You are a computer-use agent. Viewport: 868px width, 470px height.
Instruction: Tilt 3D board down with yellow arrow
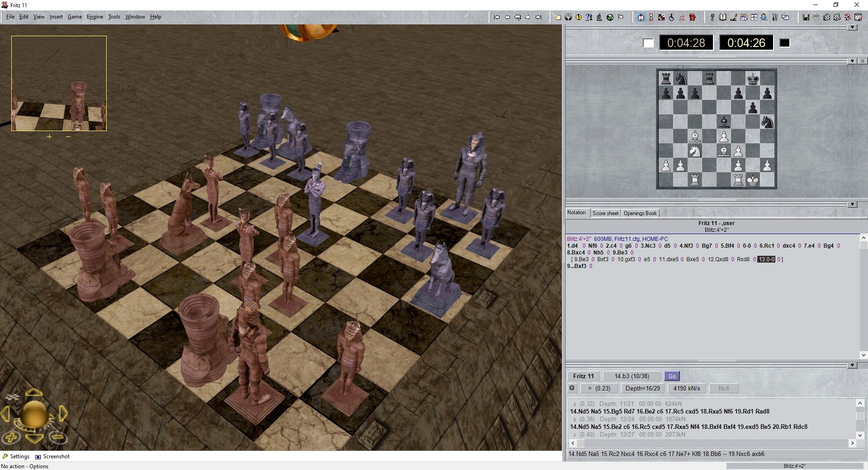(34, 437)
